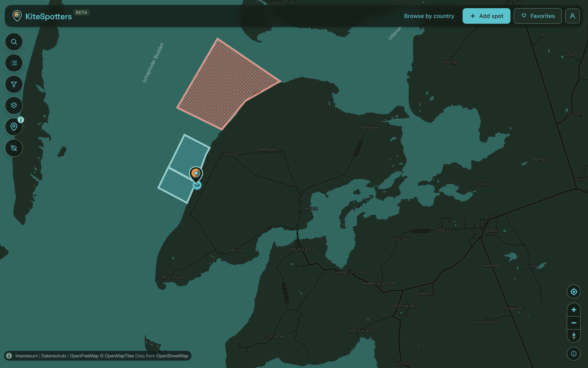Click the kite school badge under the marker
The height and width of the screenshot is (368, 588).
click(197, 185)
